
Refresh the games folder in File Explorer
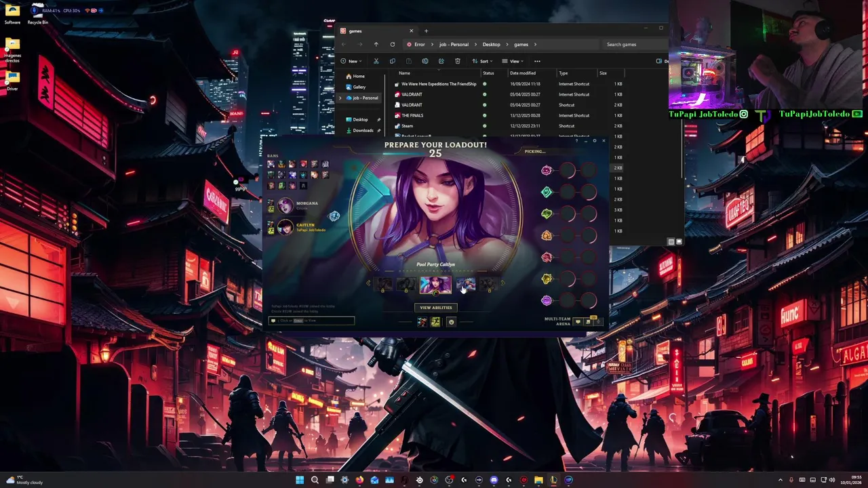tap(392, 45)
